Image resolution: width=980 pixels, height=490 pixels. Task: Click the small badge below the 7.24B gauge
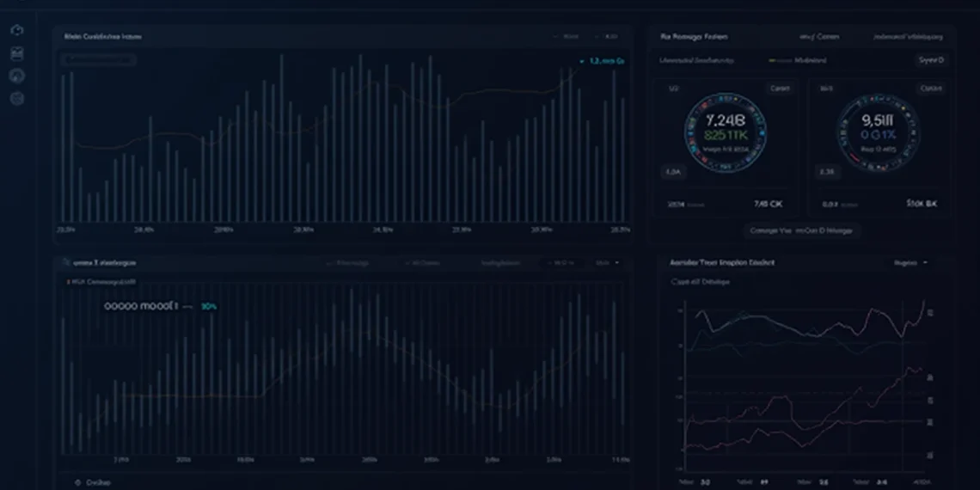point(672,172)
